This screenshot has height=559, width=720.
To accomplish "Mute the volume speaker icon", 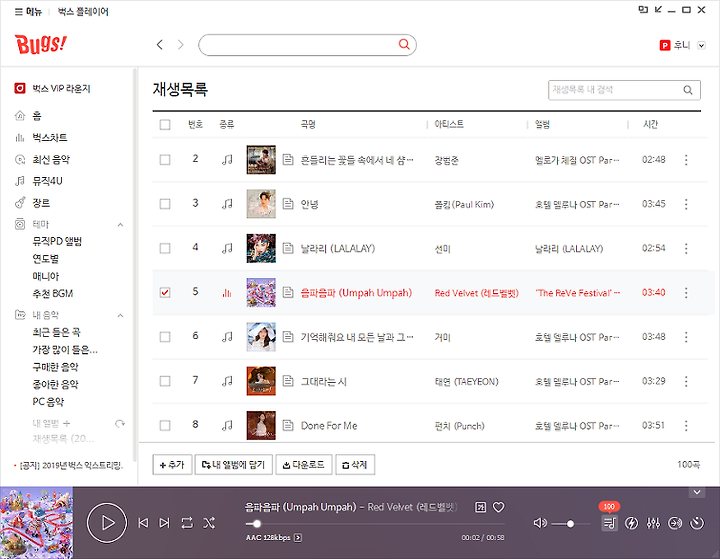I will 540,523.
